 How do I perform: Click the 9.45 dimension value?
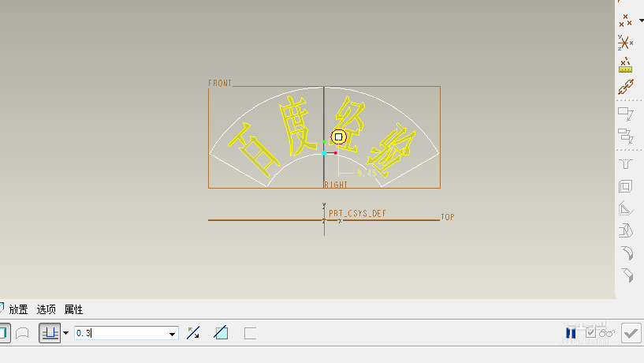pos(367,174)
